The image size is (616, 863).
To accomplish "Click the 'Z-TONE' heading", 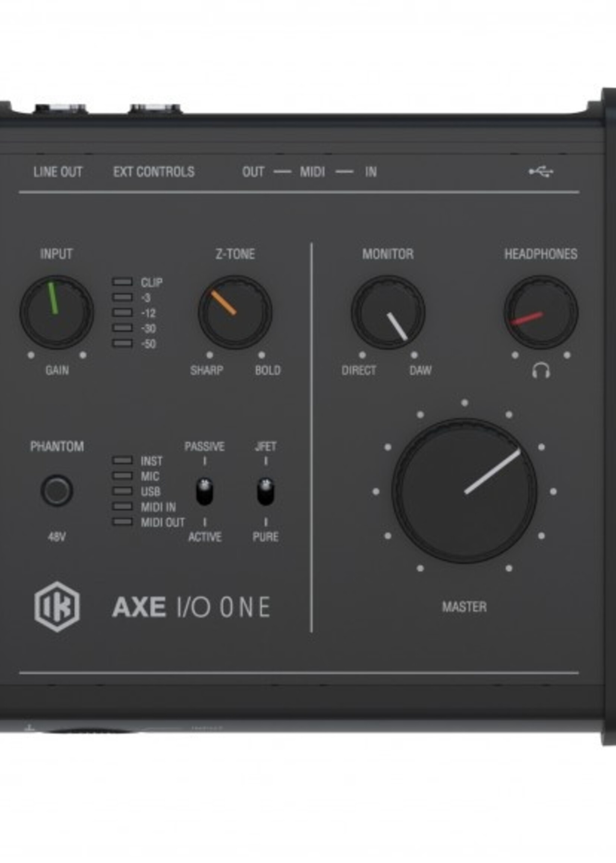I will pyautogui.click(x=235, y=254).
